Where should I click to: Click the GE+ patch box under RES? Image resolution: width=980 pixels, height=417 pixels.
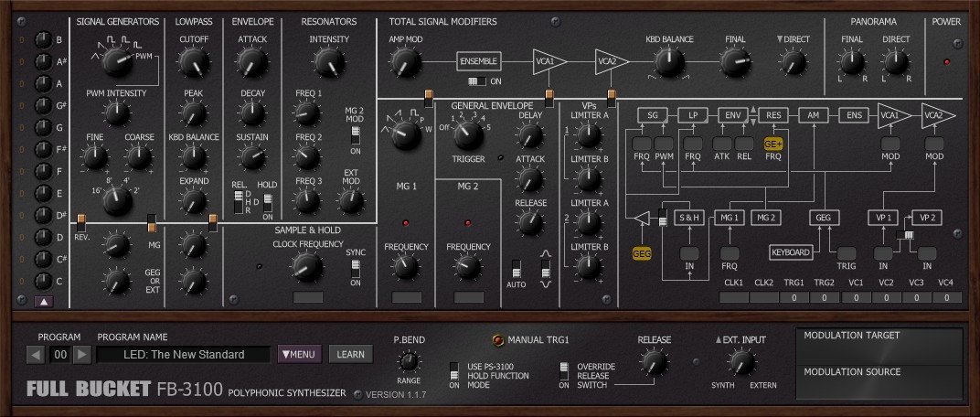tap(773, 144)
